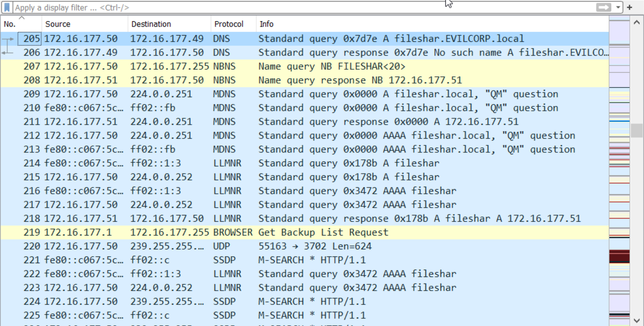The image size is (644, 326).
Task: Select packet 225 SSDP M-SEARCH over IPv6
Action: [305, 316]
